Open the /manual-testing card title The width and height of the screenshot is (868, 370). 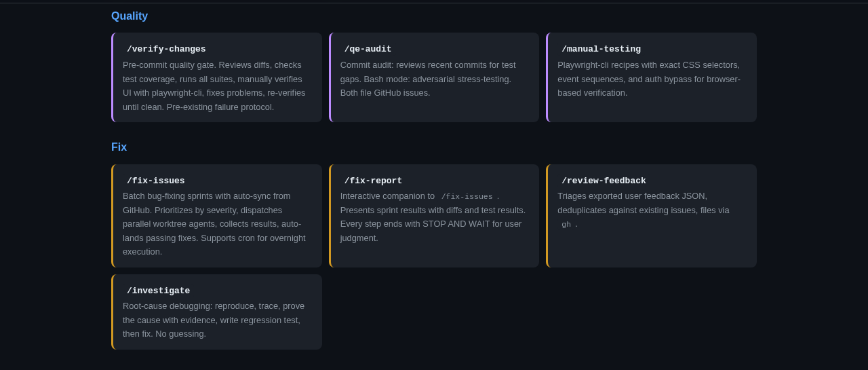(601, 50)
